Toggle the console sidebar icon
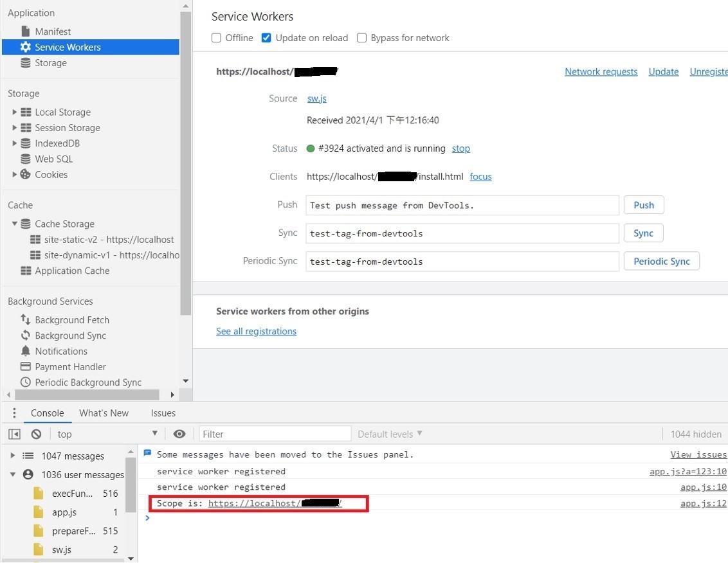728x563 pixels. coord(14,434)
